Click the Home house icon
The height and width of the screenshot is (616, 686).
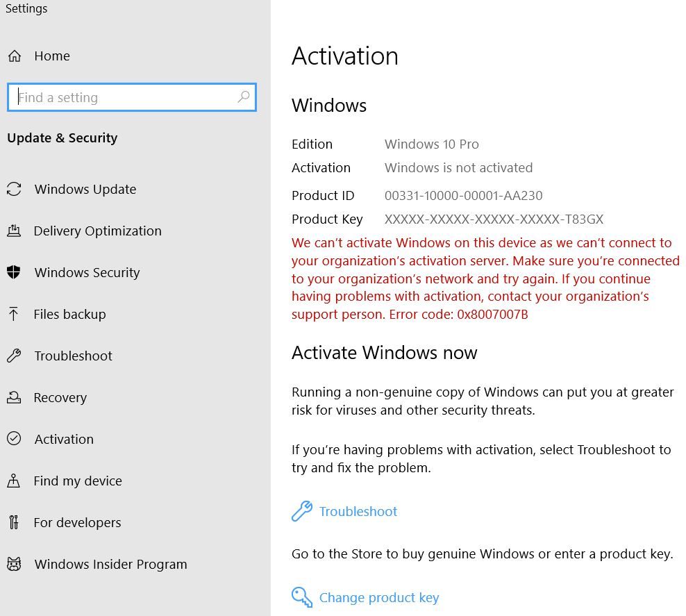click(x=15, y=56)
